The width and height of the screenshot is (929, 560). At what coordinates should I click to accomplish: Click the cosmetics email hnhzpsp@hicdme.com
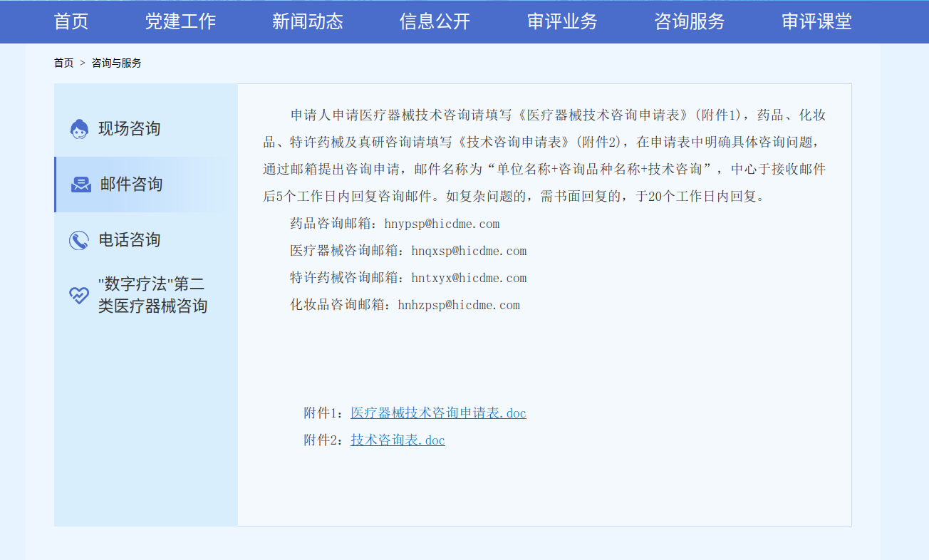[458, 305]
